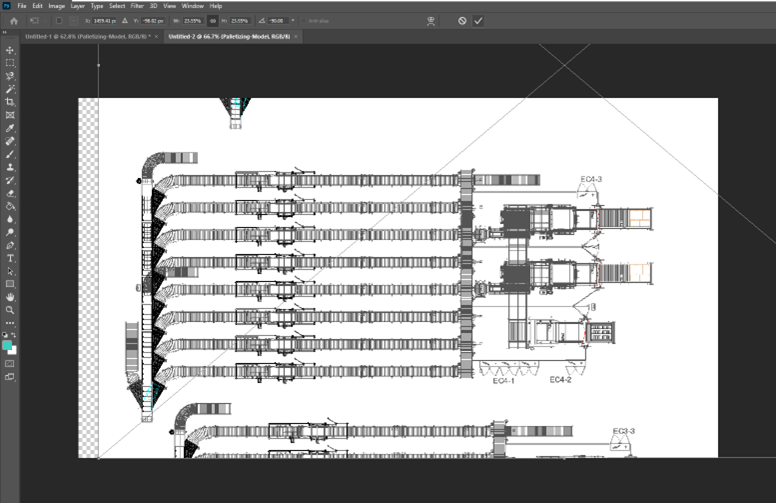Viewport: 776px width, 503px height.
Task: Select the Lasso tool
Action: tap(10, 76)
